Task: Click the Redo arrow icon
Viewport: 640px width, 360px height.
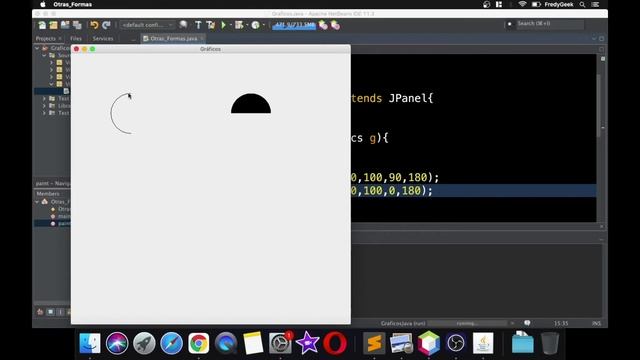Action: click(106, 25)
